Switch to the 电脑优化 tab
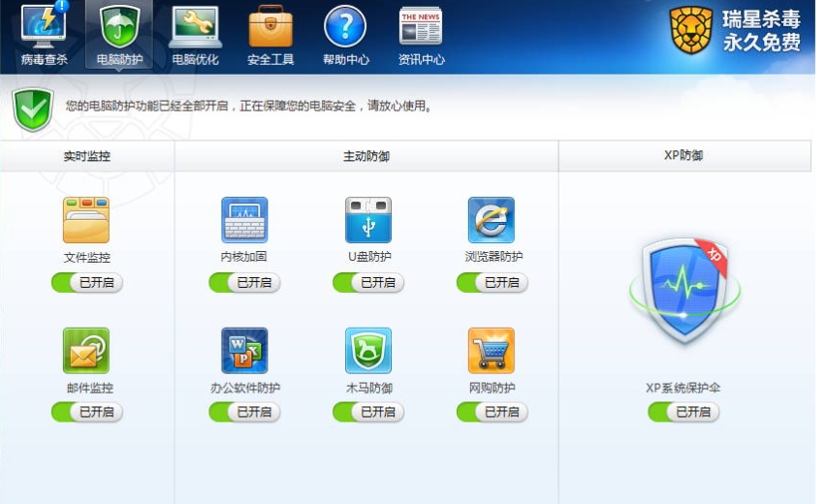The height and width of the screenshot is (504, 826). point(195,35)
